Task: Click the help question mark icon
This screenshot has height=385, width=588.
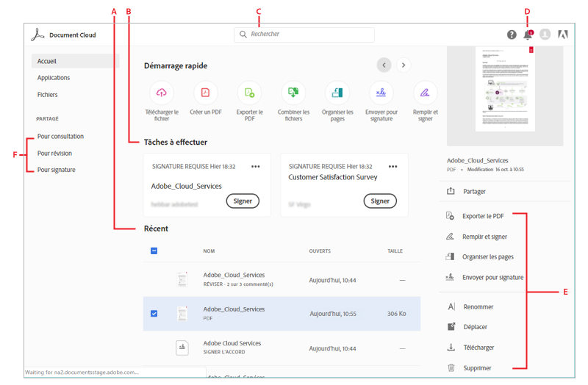Action: point(512,35)
